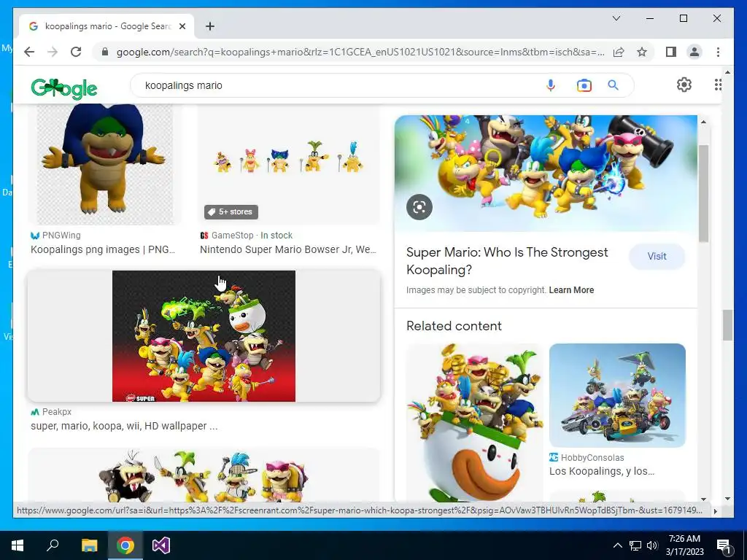
Task: Click the blue magnifier search button
Action: tap(613, 85)
